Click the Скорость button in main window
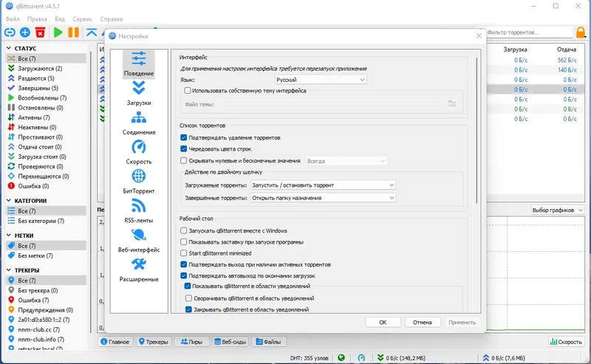591x364 pixels. click(x=566, y=342)
